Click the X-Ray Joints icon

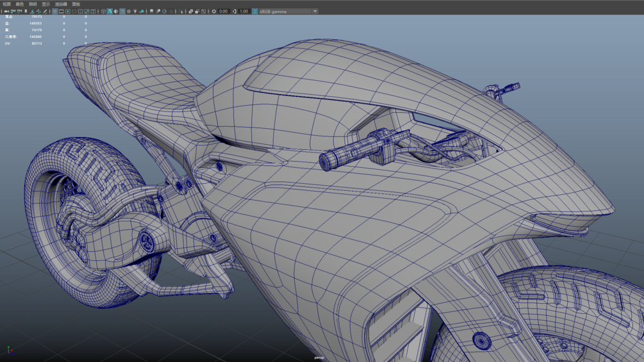click(x=204, y=12)
